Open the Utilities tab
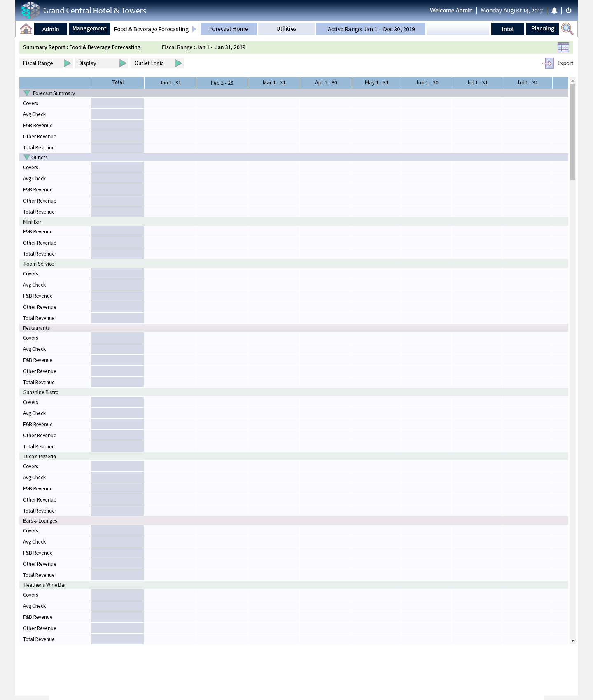Image resolution: width=593 pixels, height=700 pixels. click(x=286, y=29)
